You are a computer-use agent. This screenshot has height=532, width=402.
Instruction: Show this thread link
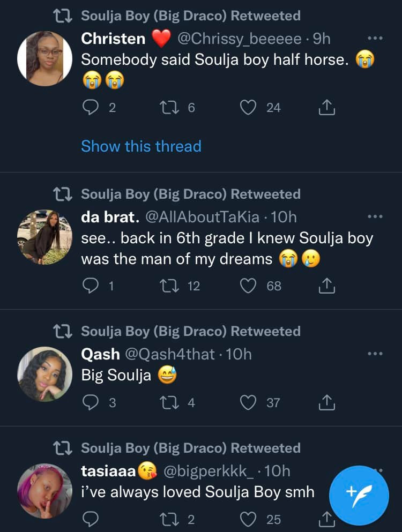point(141,146)
